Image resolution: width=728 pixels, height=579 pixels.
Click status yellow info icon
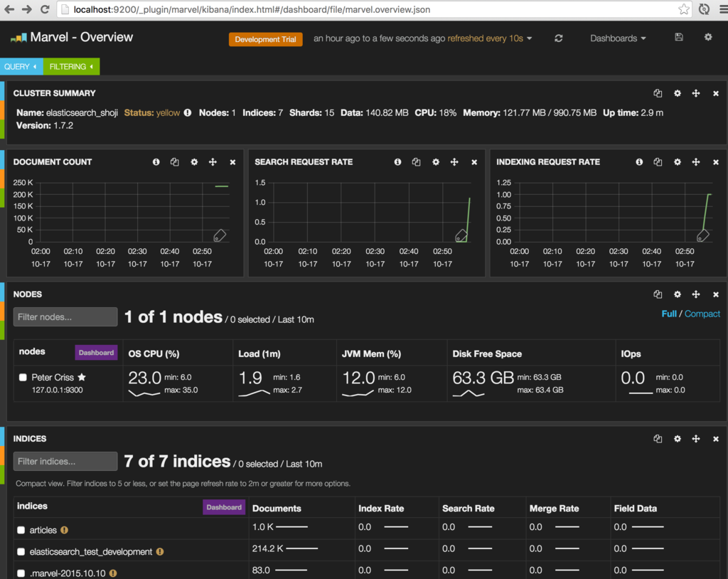[188, 112]
